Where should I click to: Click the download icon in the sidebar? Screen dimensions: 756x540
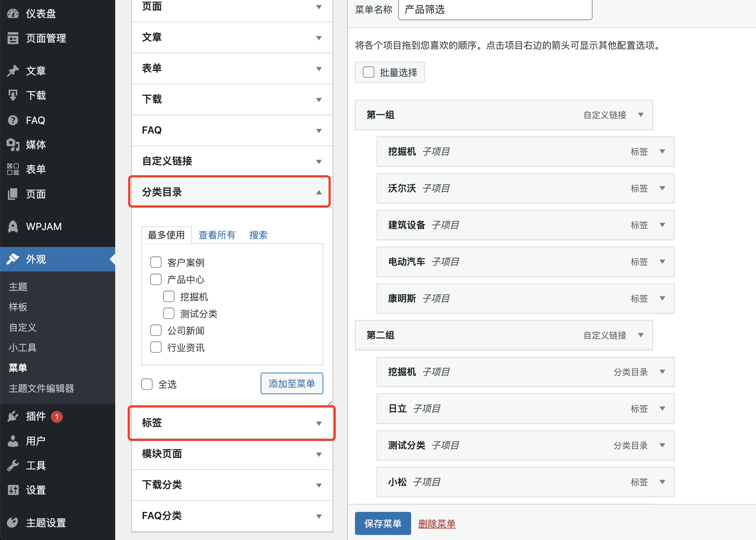[13, 95]
